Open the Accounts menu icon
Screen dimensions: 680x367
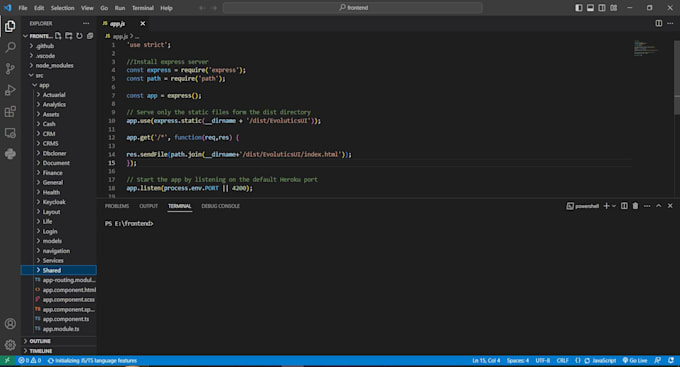tap(10, 324)
